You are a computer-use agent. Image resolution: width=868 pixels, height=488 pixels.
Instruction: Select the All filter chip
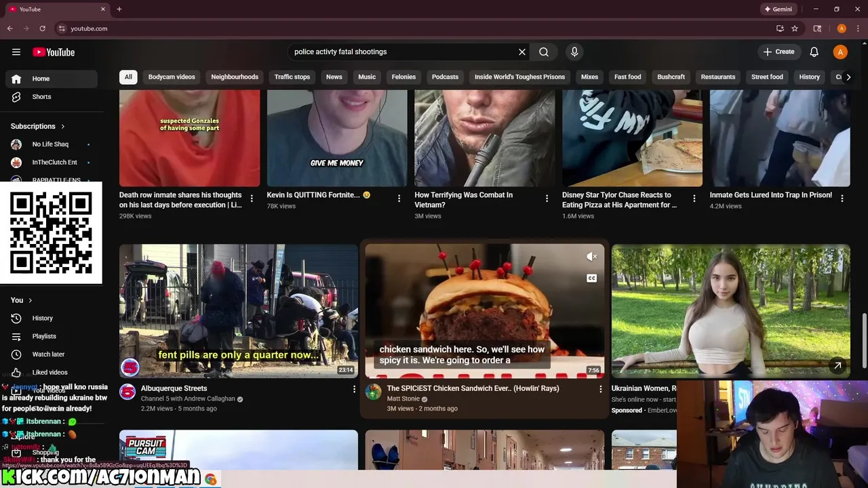point(128,77)
